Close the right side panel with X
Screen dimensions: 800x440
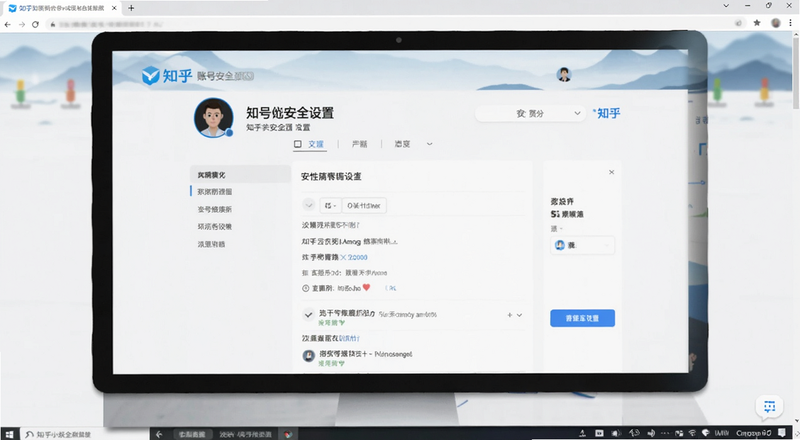pyautogui.click(x=611, y=172)
